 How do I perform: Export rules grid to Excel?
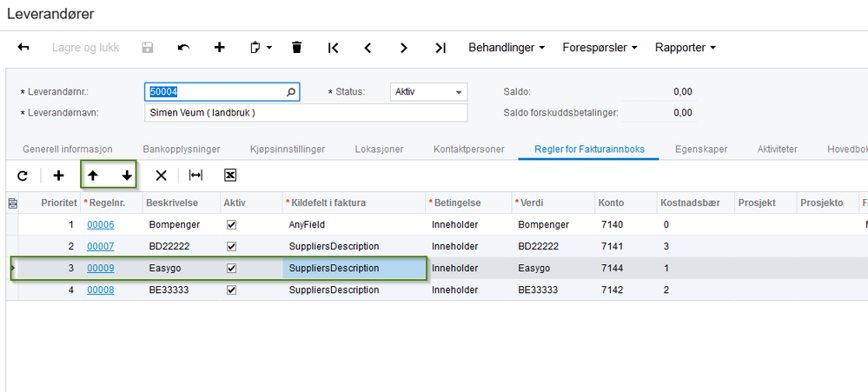point(230,176)
